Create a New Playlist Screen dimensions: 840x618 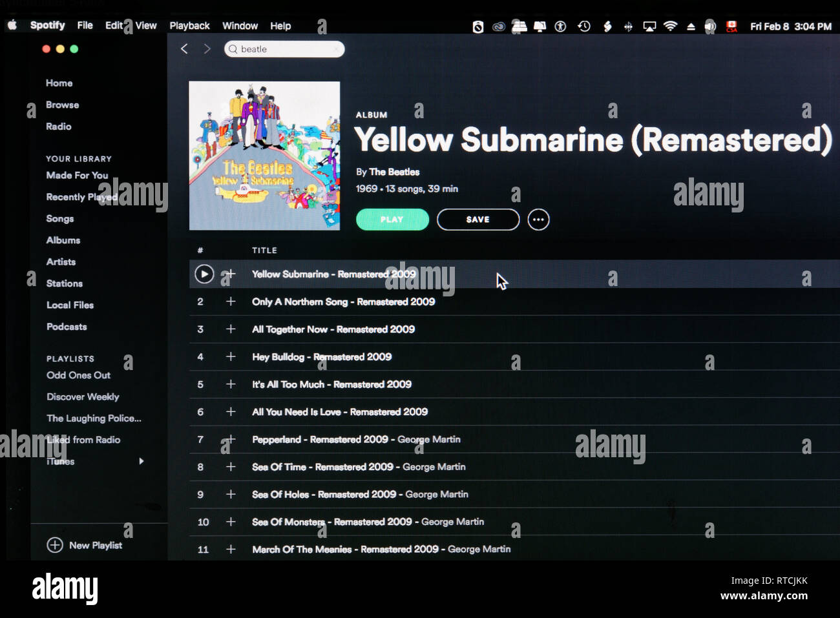pyautogui.click(x=85, y=545)
